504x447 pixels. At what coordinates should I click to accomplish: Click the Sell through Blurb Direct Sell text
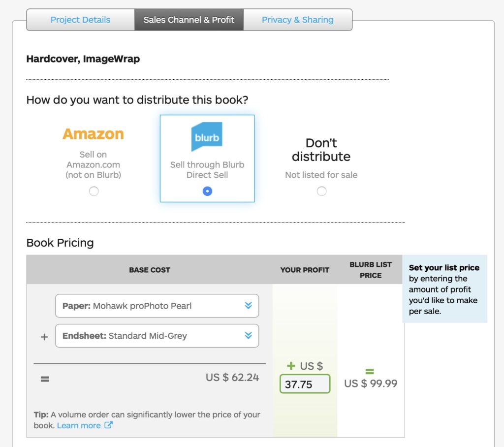tap(207, 170)
